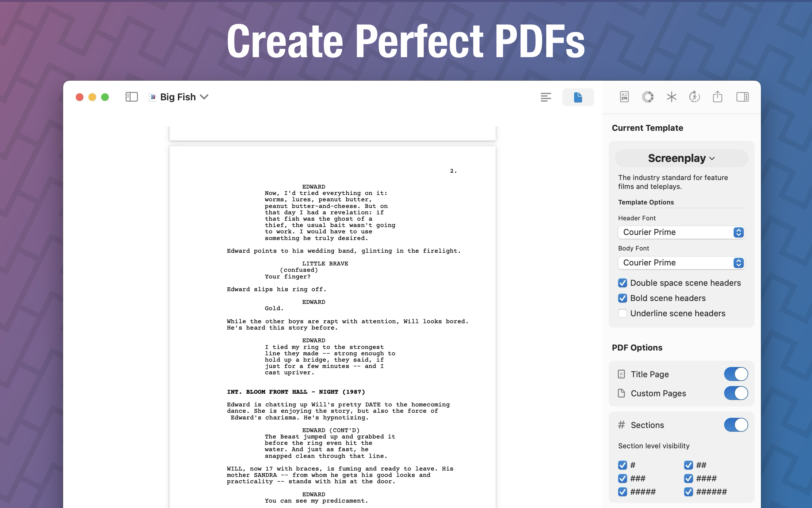
Task: Open the themes color wheel icon
Action: (648, 97)
